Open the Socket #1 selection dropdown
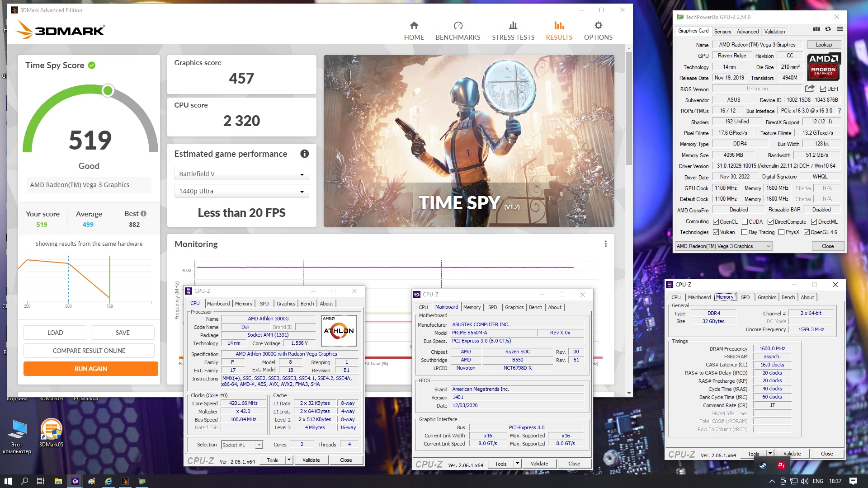Image resolution: width=868 pixels, height=488 pixels. [242, 445]
